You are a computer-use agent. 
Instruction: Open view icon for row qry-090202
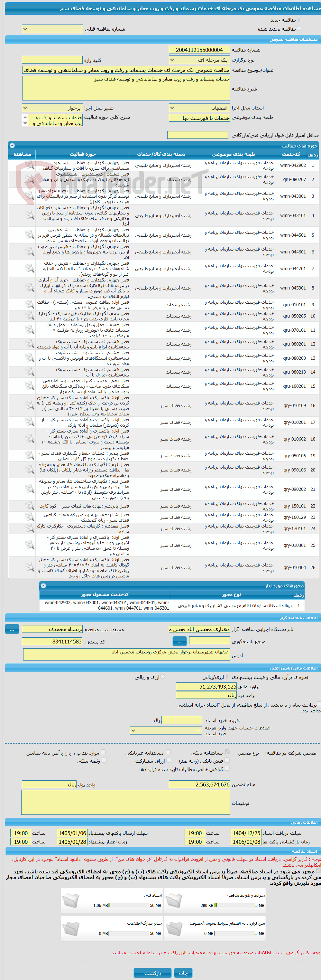[x=30, y=489]
